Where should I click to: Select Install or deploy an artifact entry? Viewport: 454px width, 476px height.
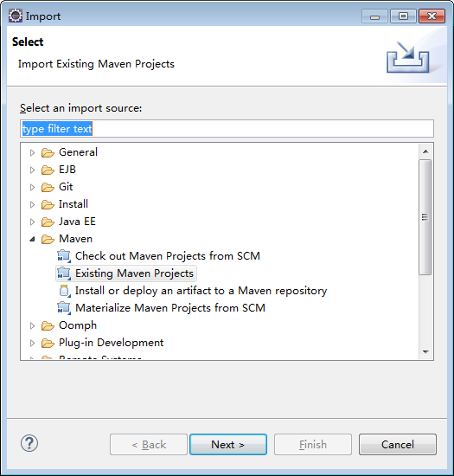(x=201, y=291)
